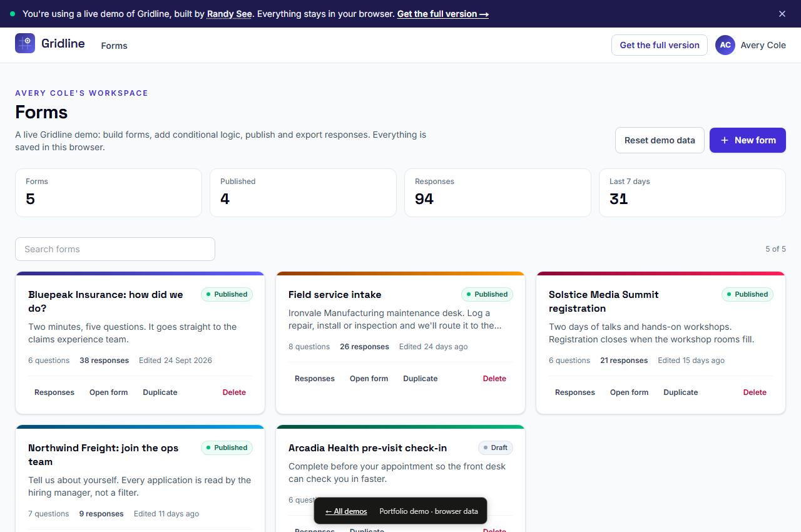Open Solstice Media Summit registration title

[x=604, y=301]
